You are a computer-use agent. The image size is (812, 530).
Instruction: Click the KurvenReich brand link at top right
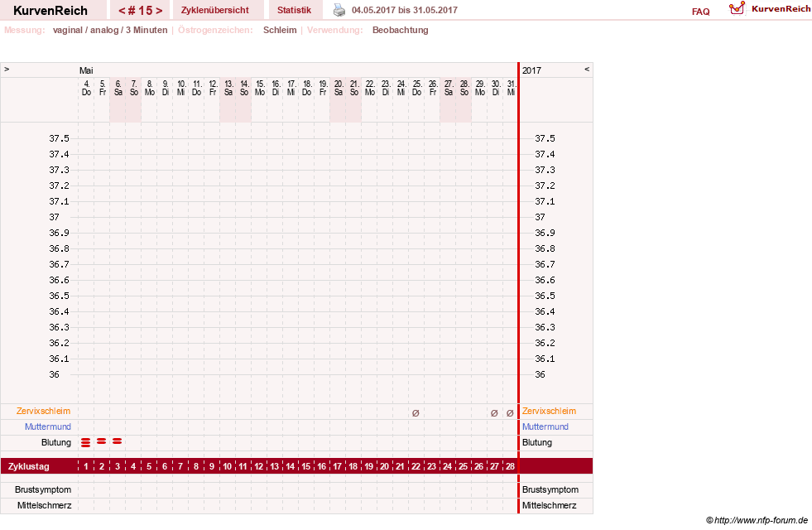[781, 9]
